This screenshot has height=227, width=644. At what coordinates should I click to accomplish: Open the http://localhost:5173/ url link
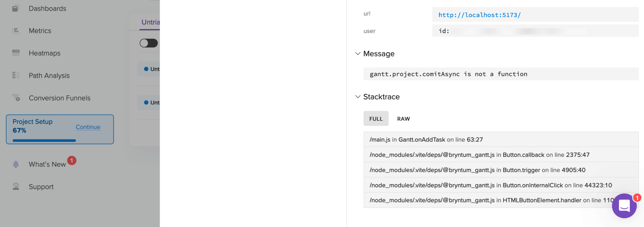[x=479, y=15]
